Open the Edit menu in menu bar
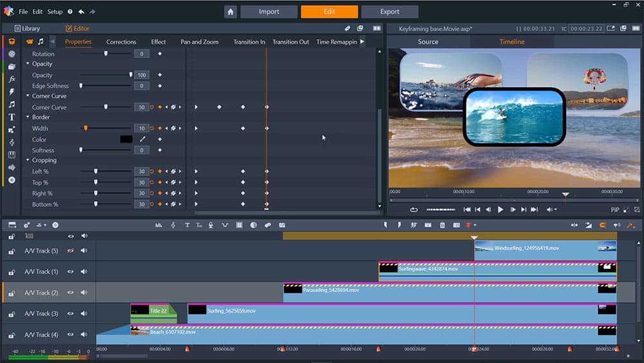 [37, 12]
